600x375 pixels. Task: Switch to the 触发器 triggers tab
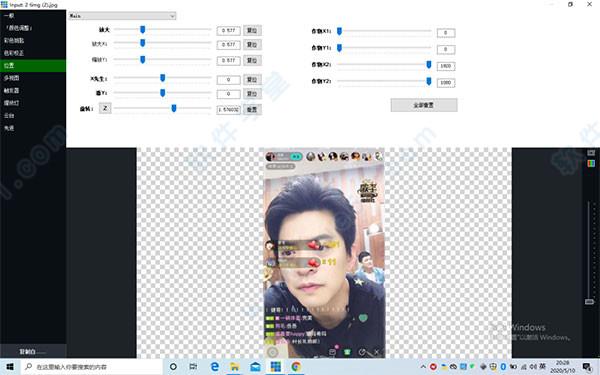pyautogui.click(x=33, y=91)
